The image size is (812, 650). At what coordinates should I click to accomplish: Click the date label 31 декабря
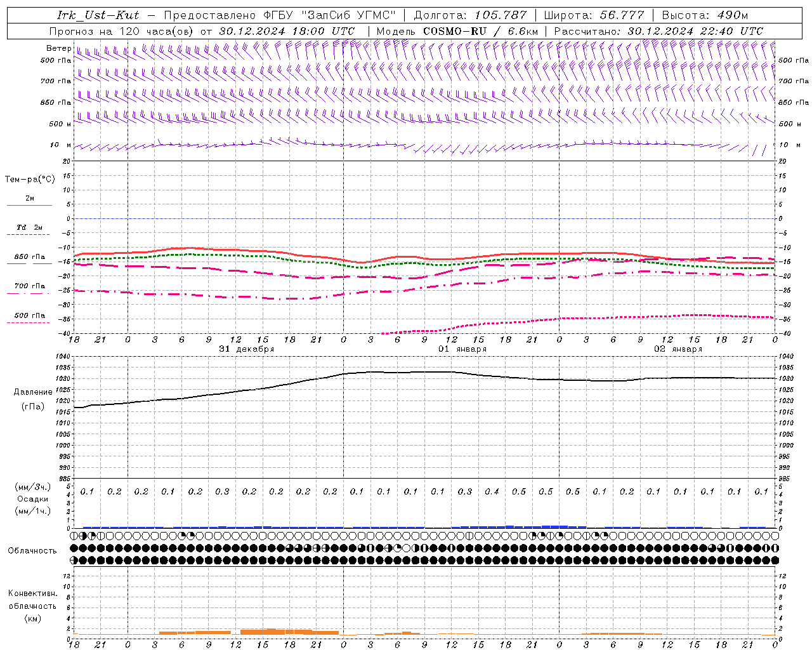[247, 348]
